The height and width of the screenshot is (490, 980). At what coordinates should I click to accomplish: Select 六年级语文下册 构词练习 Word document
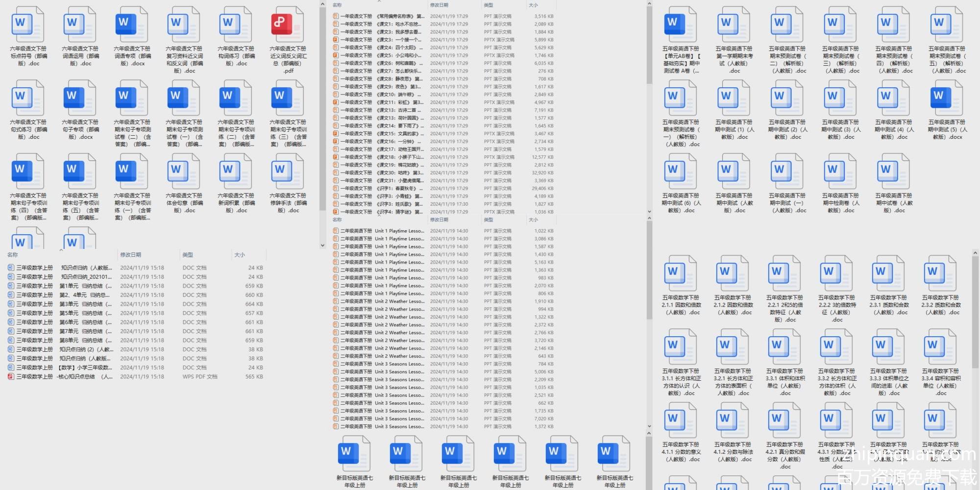click(236, 25)
